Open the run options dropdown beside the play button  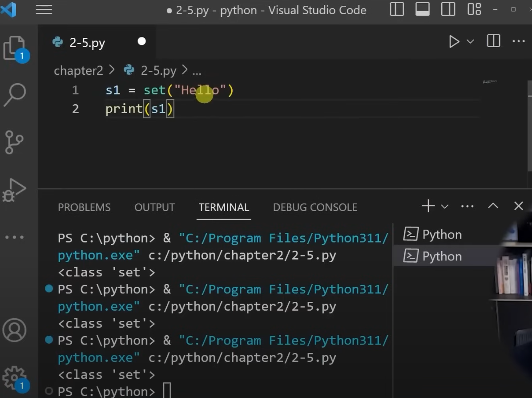click(470, 41)
